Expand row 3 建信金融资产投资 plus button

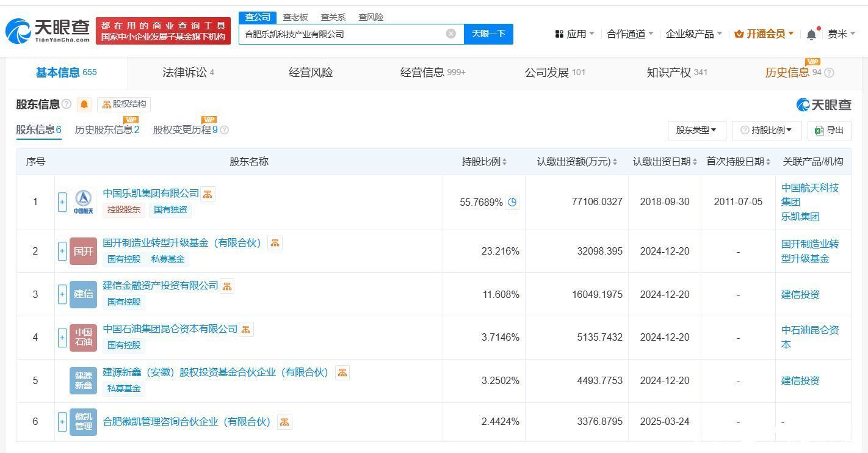click(x=62, y=294)
